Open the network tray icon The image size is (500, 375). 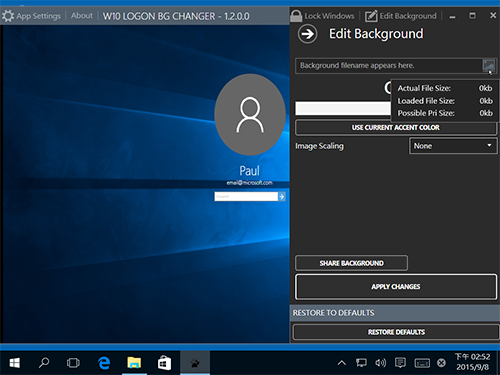361,363
